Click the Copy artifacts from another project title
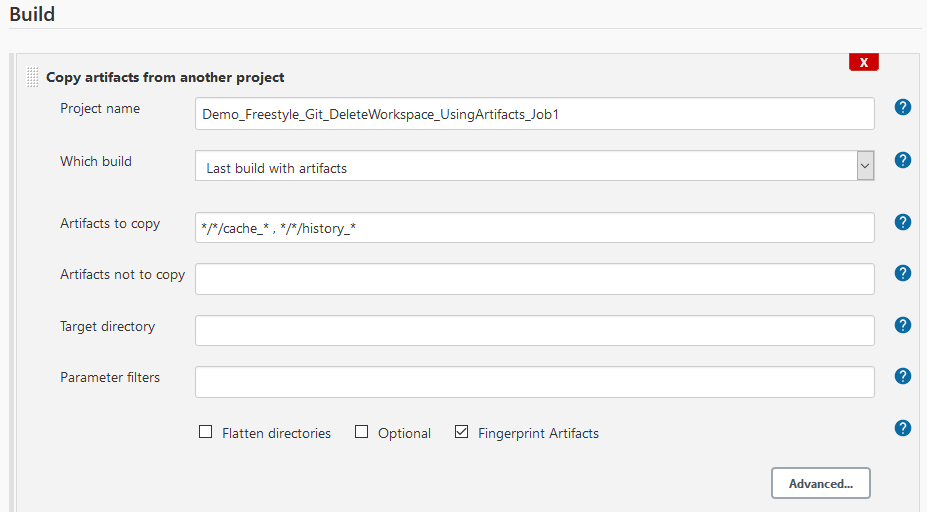The height and width of the screenshot is (512, 927). 165,77
